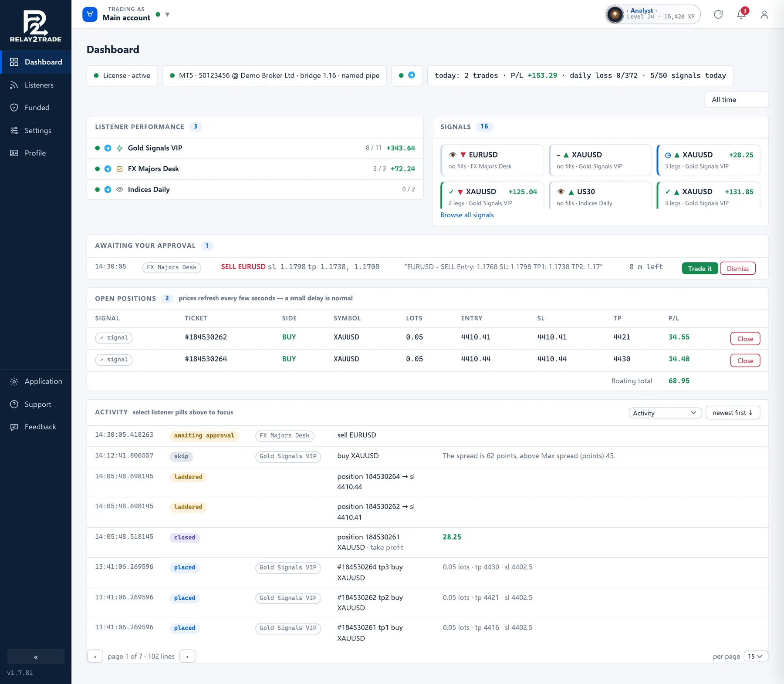
Task: Open the Listeners menu item
Action: pos(36,85)
